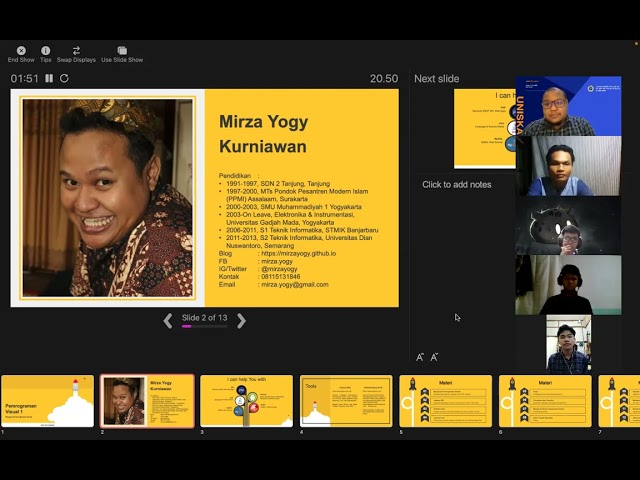Viewport: 640px width, 480px height.
Task: Open the Tools slide thumbnail
Action: click(346, 401)
